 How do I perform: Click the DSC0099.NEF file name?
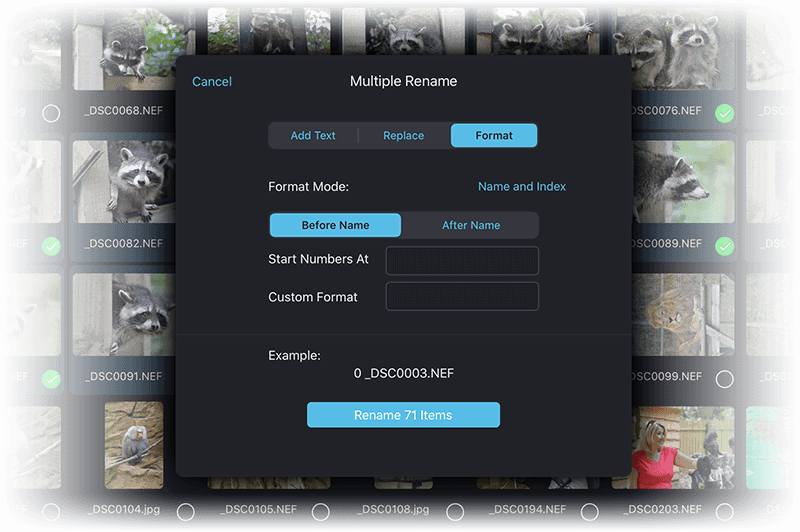[667, 376]
